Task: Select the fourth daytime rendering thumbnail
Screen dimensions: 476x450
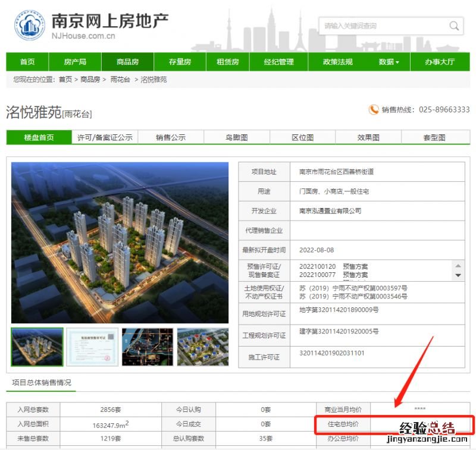Action: click(202, 347)
